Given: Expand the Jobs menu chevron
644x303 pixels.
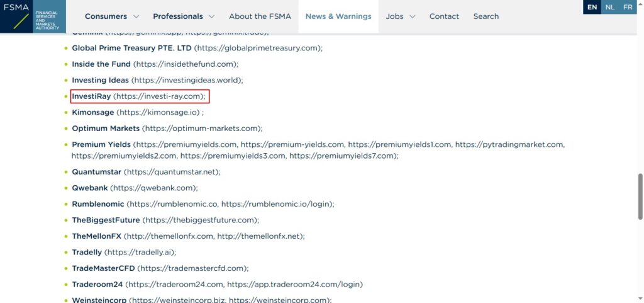Looking at the screenshot, I should (413, 17).
